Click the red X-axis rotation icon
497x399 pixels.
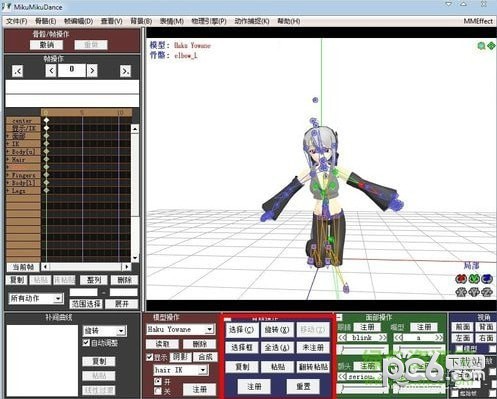tap(461, 279)
